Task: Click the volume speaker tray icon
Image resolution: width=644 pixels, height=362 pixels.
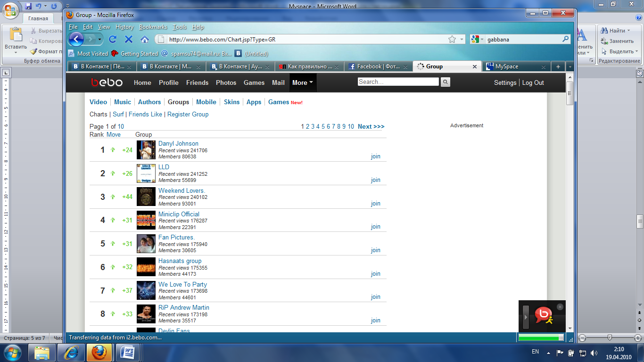Action: coord(593,353)
